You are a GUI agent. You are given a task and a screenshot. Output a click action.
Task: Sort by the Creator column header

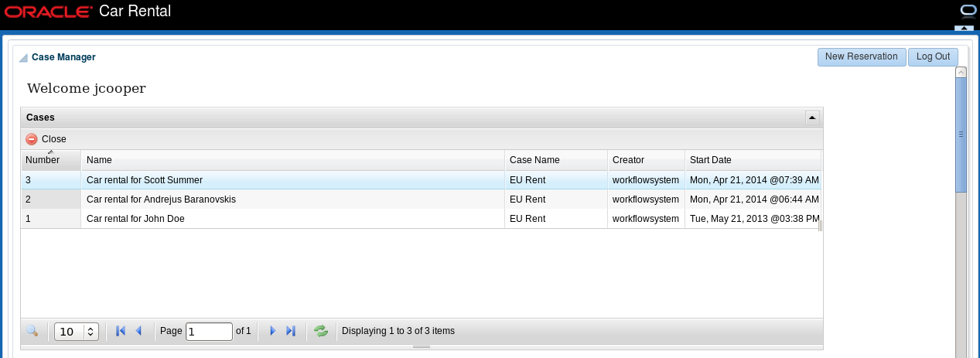tap(646, 160)
